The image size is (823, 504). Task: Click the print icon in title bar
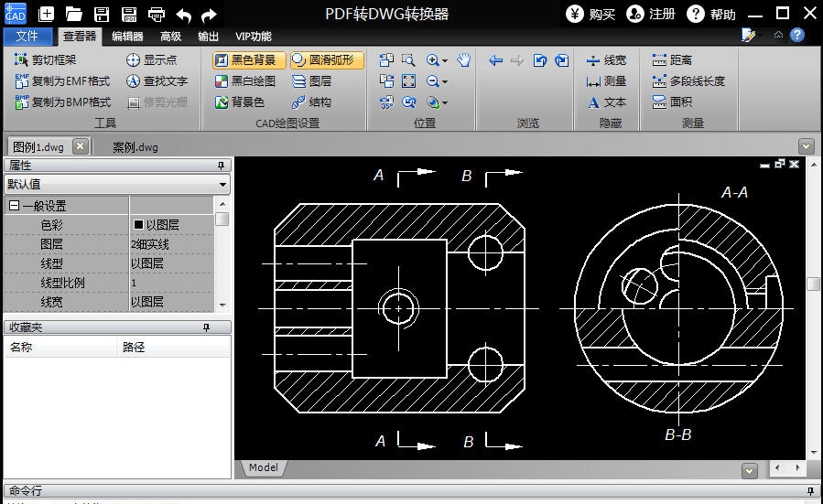click(157, 15)
